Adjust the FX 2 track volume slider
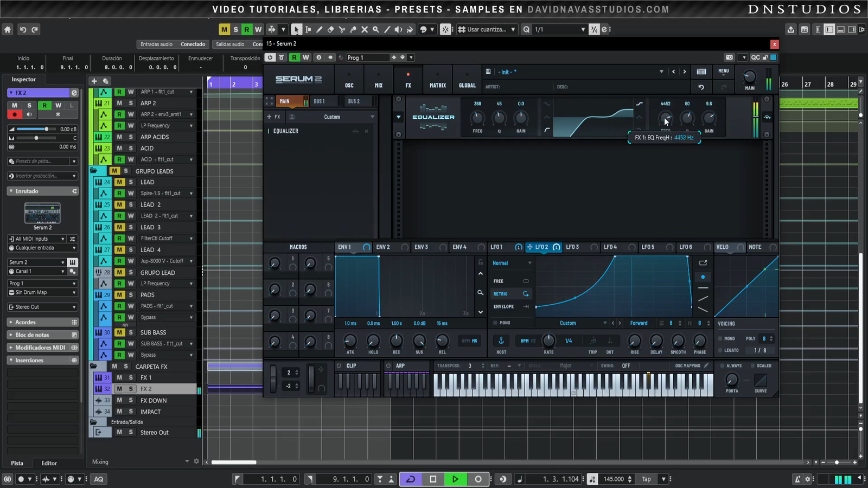 pos(46,129)
